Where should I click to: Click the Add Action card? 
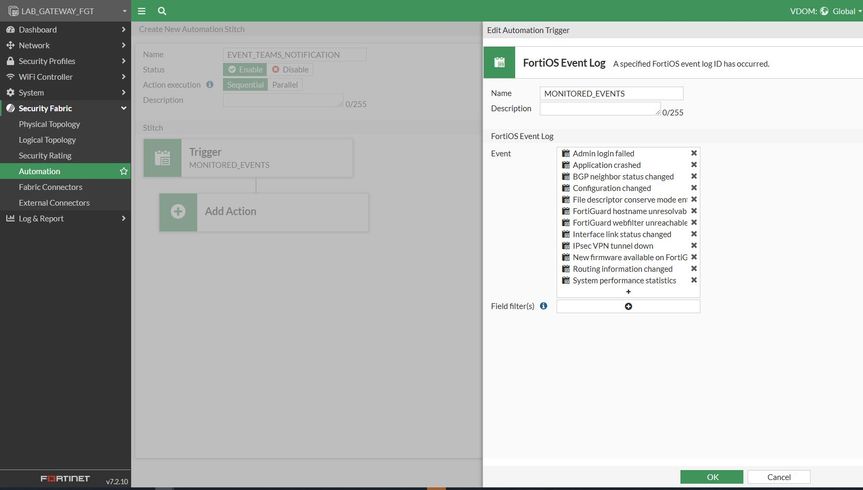[x=264, y=212]
